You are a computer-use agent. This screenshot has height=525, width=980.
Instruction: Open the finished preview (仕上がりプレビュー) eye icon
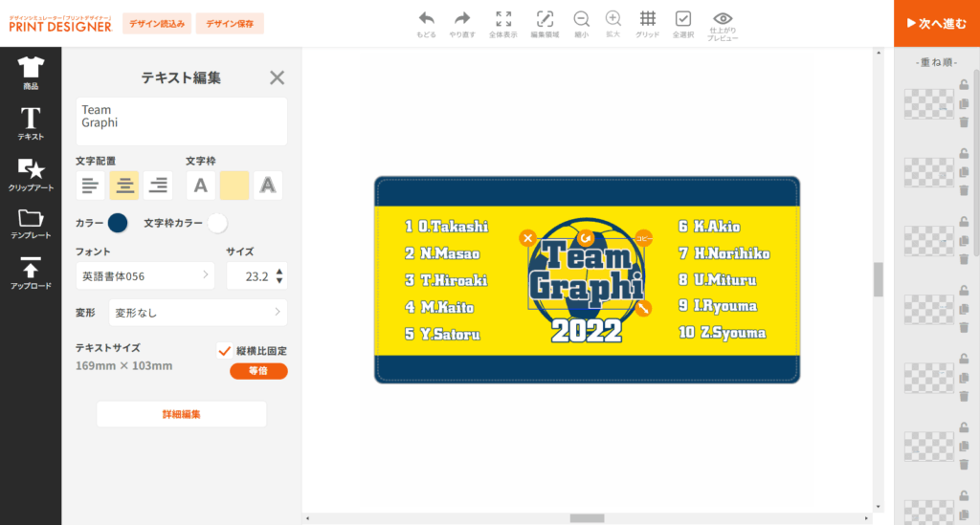724,18
